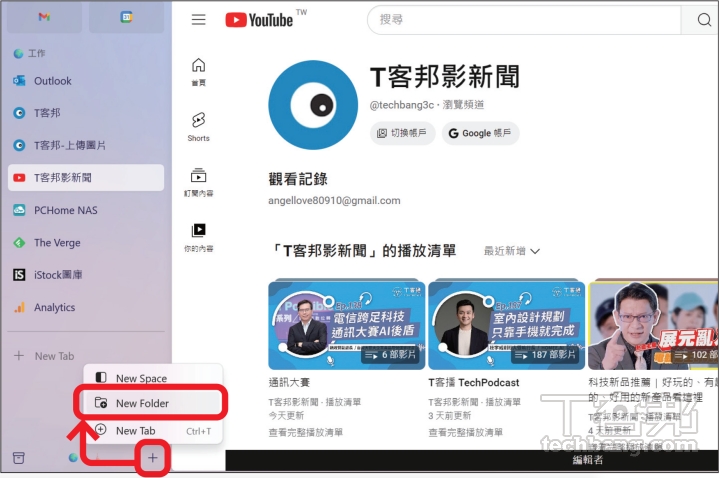The width and height of the screenshot is (720, 478).
Task: Click the 「T客邦影新聞」的播放清單 heading
Action: point(362,251)
